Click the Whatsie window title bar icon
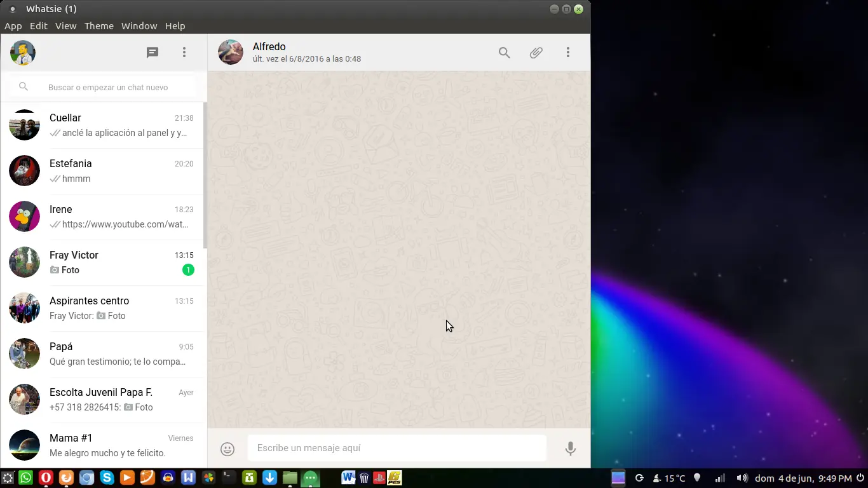The height and width of the screenshot is (488, 868). (12, 9)
